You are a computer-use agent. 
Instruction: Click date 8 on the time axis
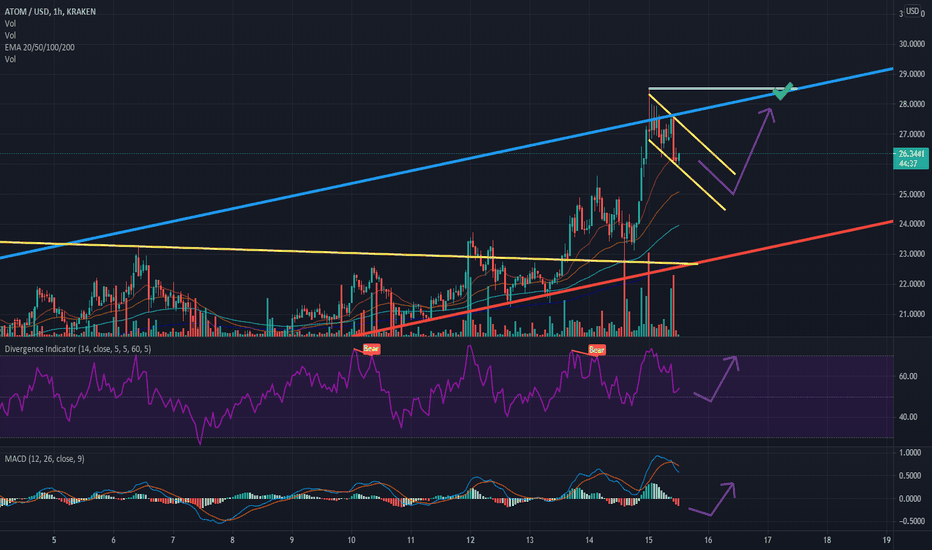pyautogui.click(x=232, y=540)
